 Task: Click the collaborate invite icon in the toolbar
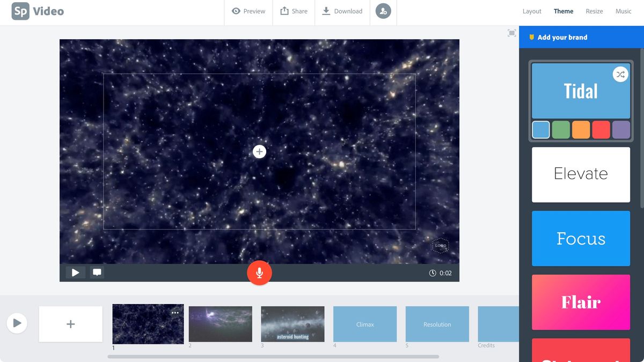(x=383, y=11)
